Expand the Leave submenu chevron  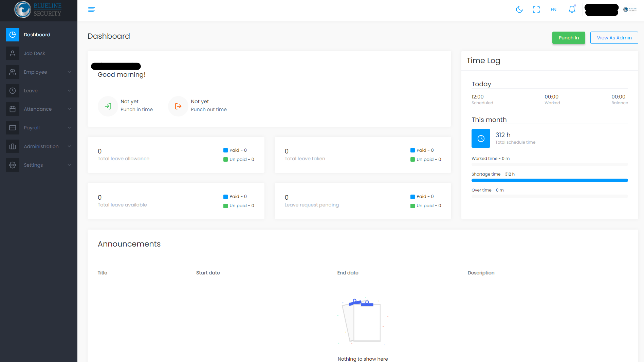pyautogui.click(x=69, y=91)
